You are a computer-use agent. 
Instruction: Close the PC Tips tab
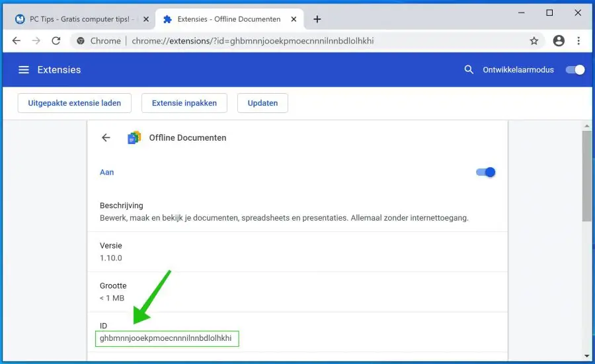pos(145,19)
